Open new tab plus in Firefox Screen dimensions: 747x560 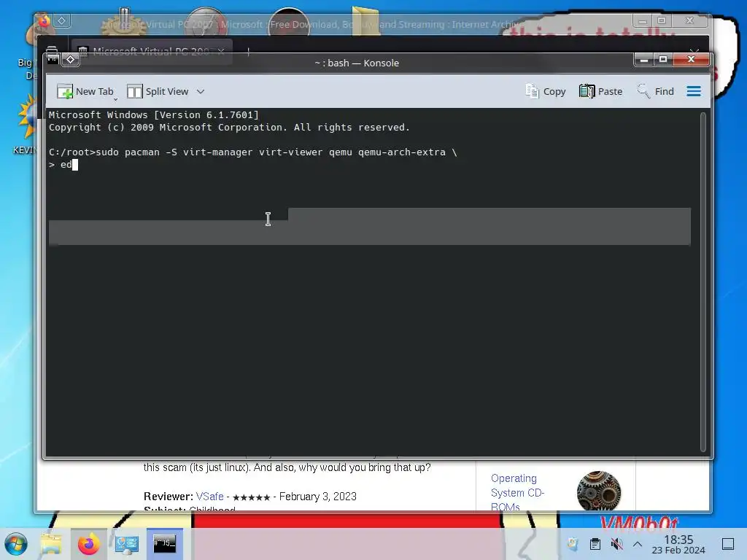(248, 51)
